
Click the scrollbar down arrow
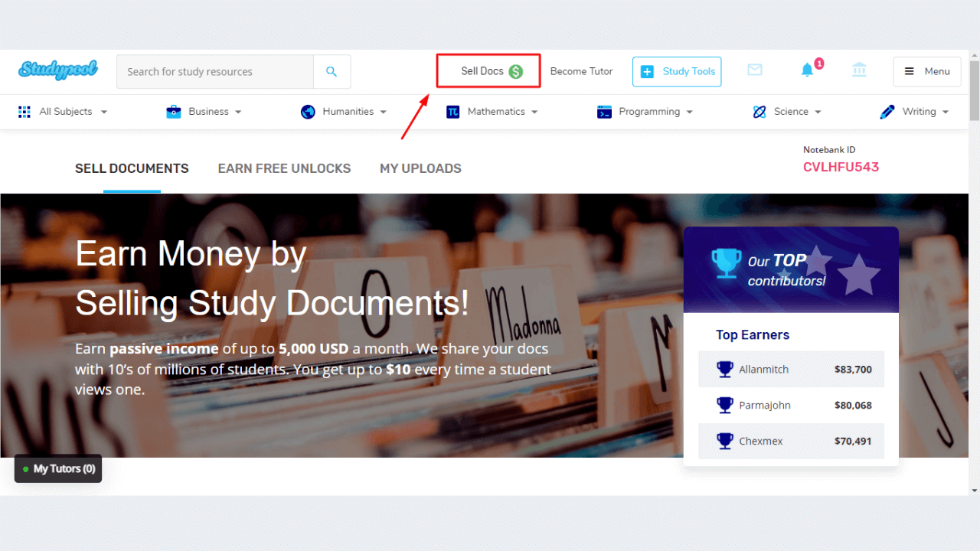(974, 490)
